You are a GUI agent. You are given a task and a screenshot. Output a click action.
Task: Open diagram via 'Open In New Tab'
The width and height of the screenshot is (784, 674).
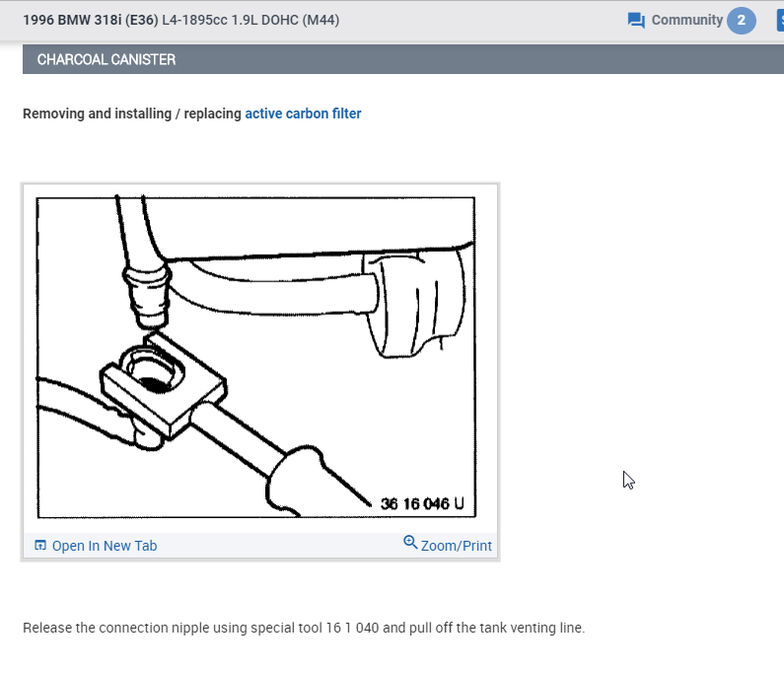[105, 546]
